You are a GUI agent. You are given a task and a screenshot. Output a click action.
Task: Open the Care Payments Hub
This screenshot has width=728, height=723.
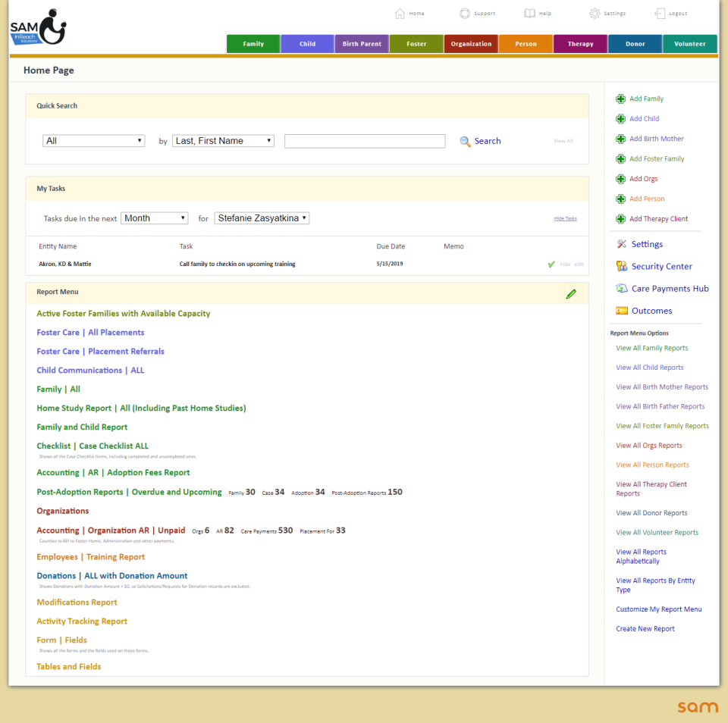click(x=669, y=288)
